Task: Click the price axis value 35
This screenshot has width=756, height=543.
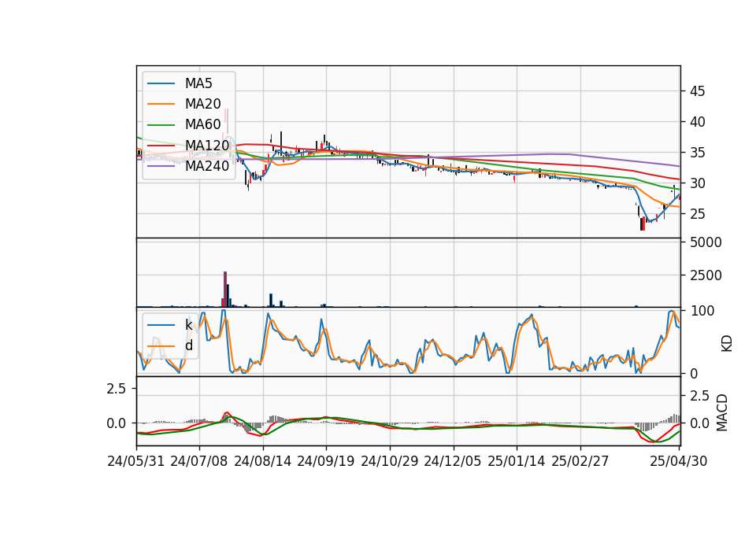Action: [697, 153]
